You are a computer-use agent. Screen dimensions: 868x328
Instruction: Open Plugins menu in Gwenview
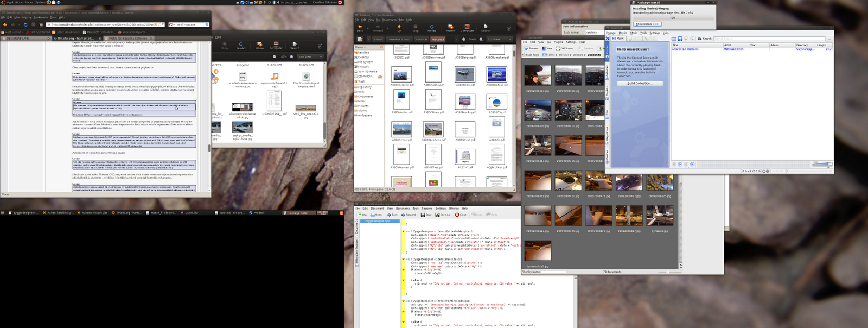(x=558, y=42)
